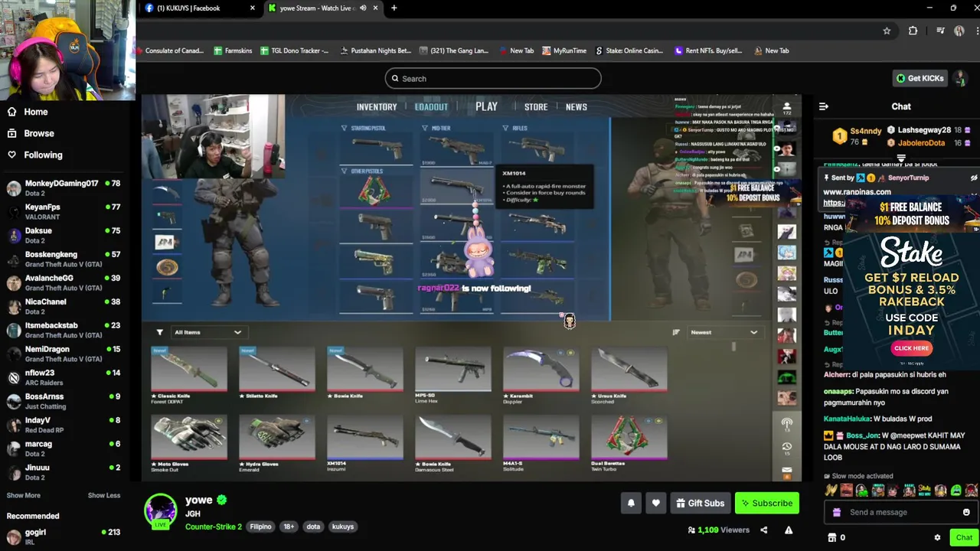Screen dimensions: 980x551
Task: Open the emoji picker in chat input
Action: (966, 512)
